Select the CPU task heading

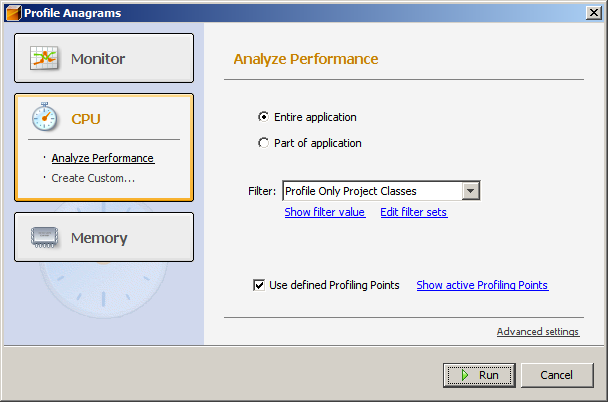click(x=86, y=119)
